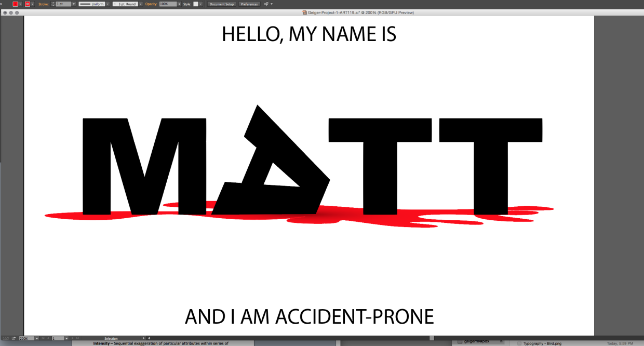This screenshot has width=644, height=346.
Task: Expand the opacity slider arrow
Action: (x=179, y=4)
